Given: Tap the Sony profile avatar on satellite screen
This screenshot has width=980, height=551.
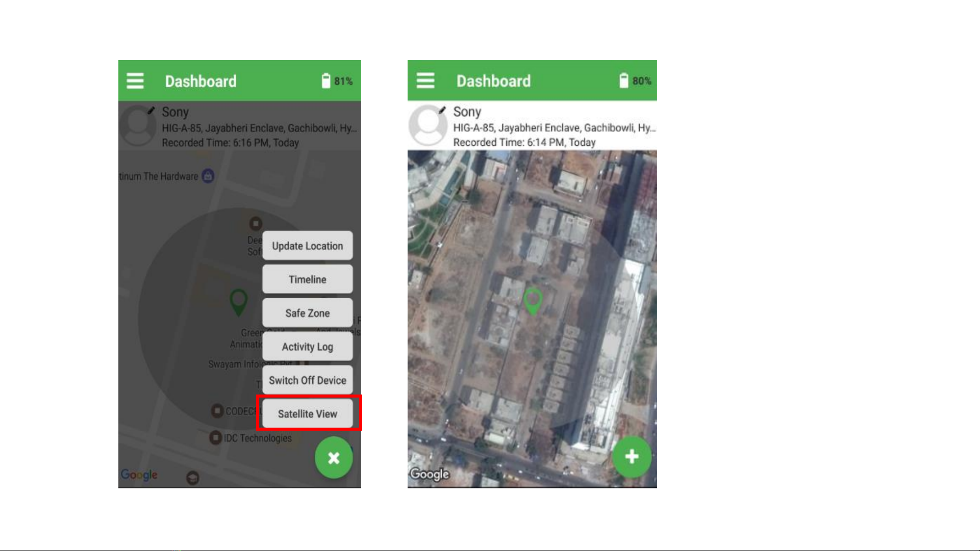Looking at the screenshot, I should click(428, 125).
